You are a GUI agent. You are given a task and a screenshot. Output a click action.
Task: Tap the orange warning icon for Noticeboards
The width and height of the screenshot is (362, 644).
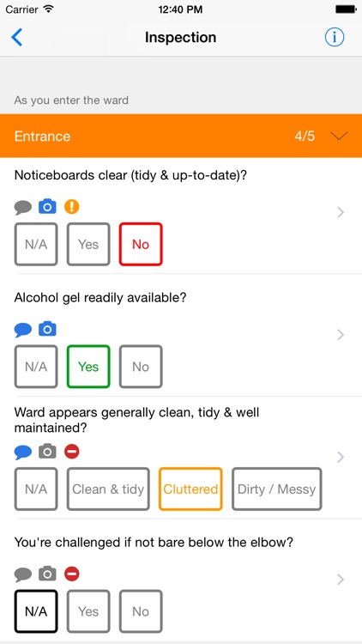pos(72,207)
